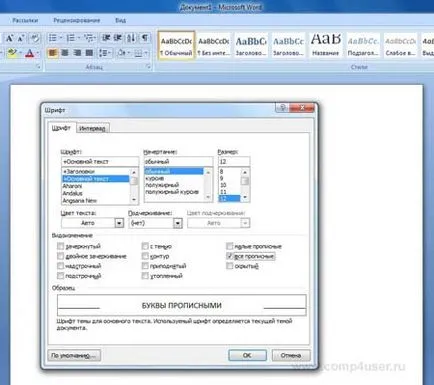434x385 pixels.
Task: Click the Shrink Font icon in the ribbon
Action: (x=21, y=38)
